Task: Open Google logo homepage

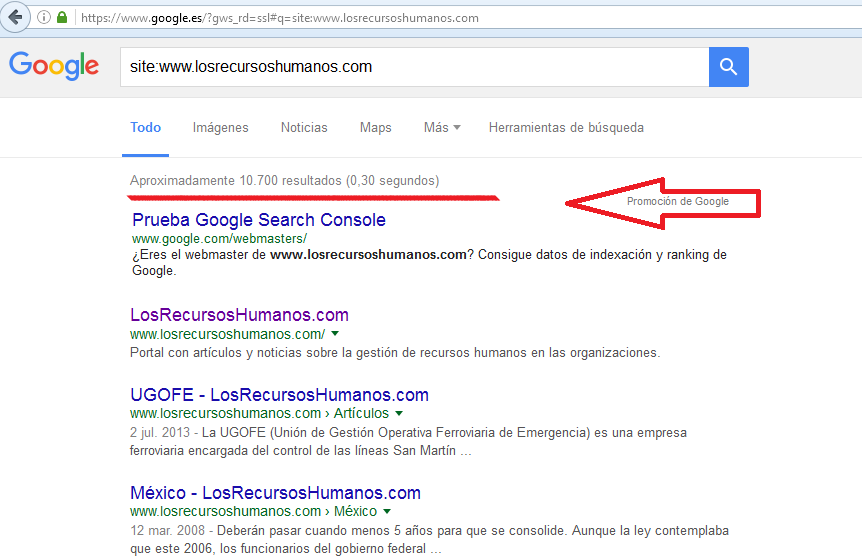Action: click(54, 66)
